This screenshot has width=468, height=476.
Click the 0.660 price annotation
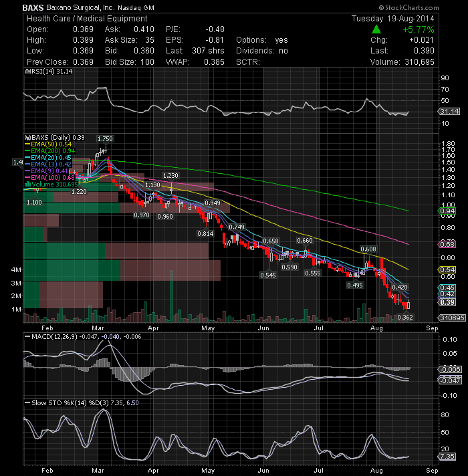(305, 241)
